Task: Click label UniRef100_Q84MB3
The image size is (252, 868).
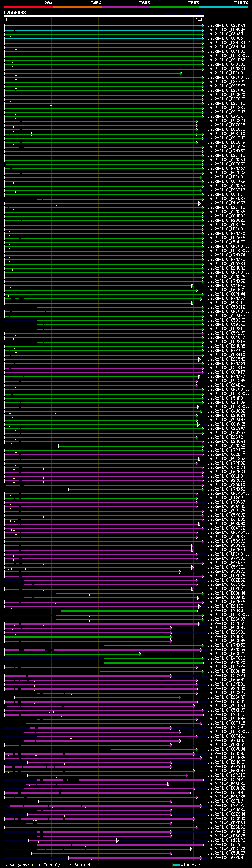Action: pos(226,51)
